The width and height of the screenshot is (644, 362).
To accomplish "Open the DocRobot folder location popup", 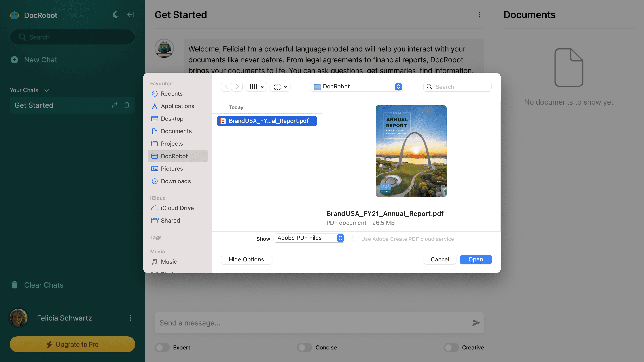I will point(356,87).
